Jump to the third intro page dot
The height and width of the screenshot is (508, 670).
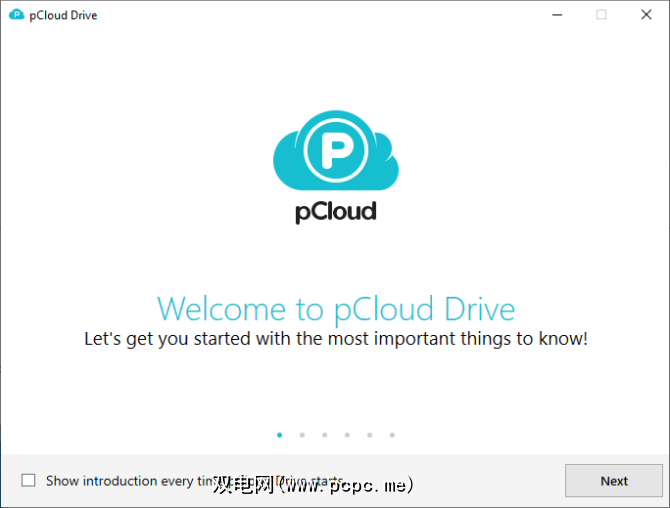point(325,435)
